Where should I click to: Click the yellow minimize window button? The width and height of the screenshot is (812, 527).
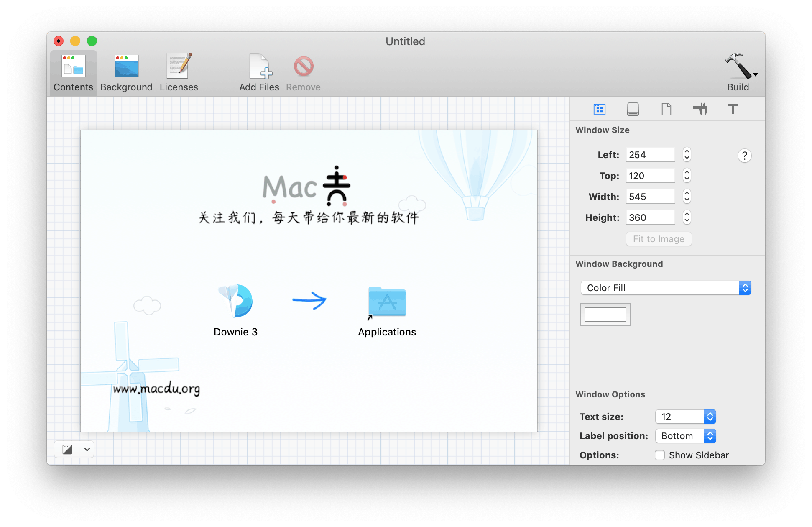tap(75, 41)
